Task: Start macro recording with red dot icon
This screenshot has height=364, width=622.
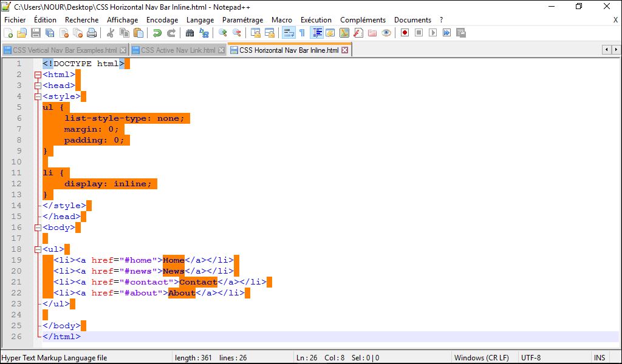Action: (x=405, y=33)
